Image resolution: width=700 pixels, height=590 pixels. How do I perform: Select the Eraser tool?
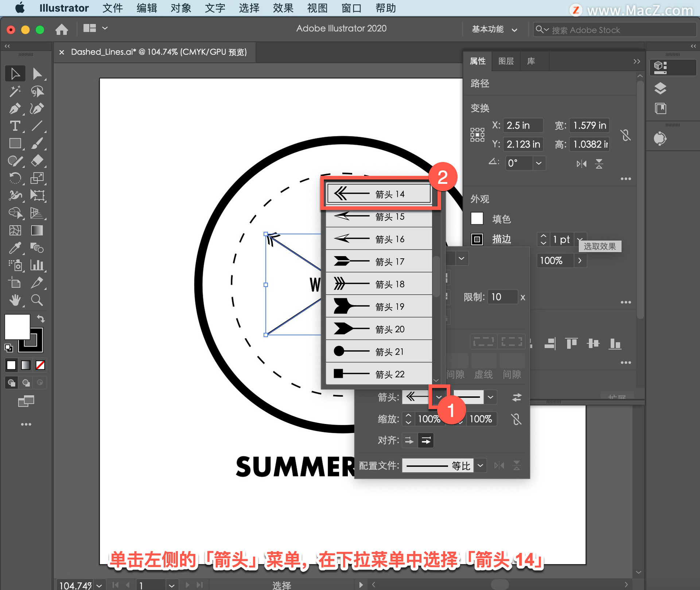click(37, 161)
